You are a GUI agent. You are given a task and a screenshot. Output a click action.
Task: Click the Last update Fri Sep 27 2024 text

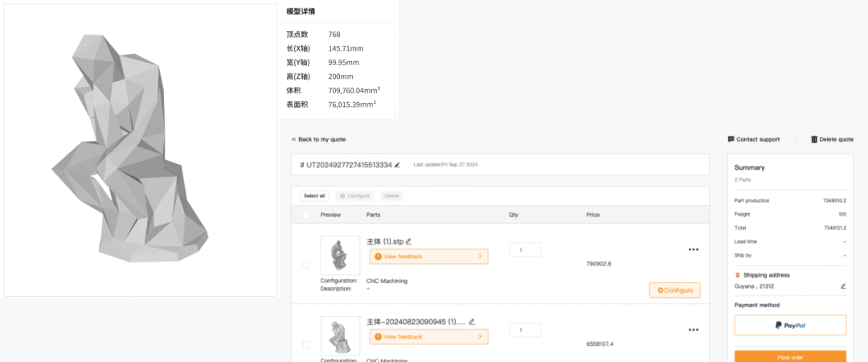445,165
